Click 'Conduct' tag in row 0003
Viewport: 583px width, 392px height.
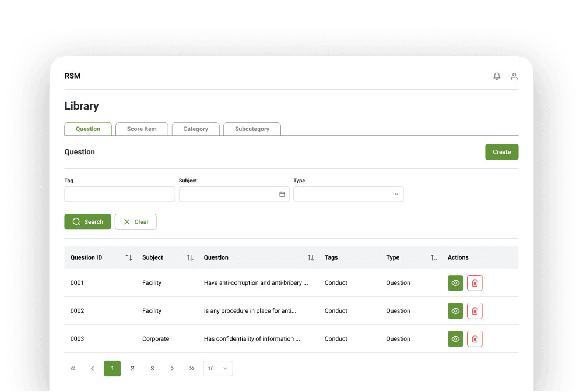[x=336, y=338]
